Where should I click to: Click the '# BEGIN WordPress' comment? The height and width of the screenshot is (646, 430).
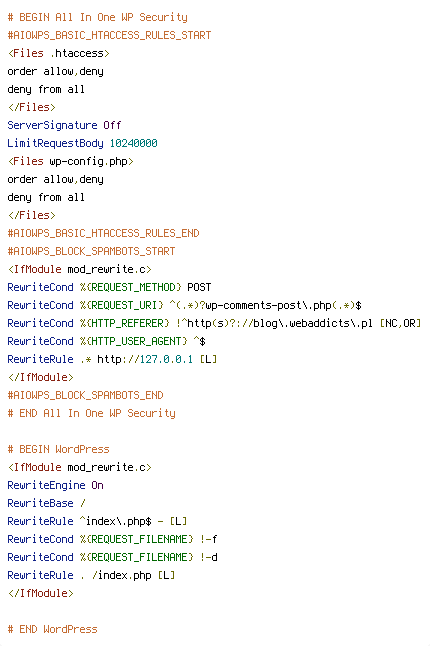point(58,449)
